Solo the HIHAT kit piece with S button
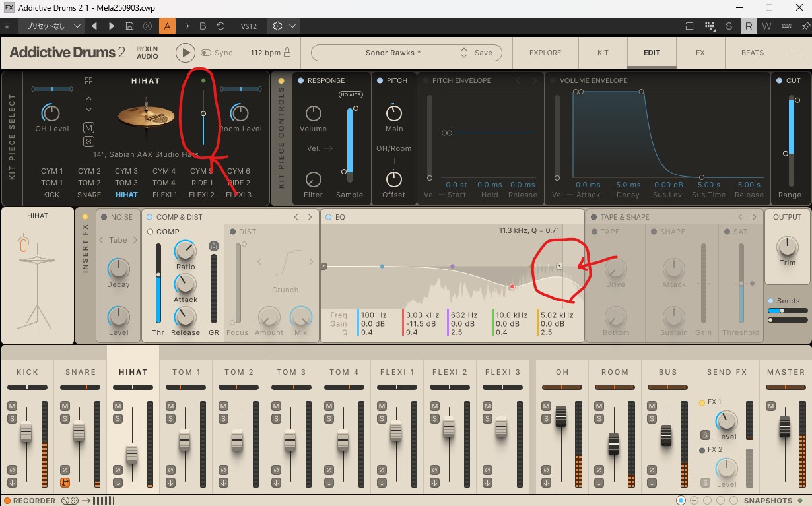Viewport: 812px width, 506px height. (88, 141)
